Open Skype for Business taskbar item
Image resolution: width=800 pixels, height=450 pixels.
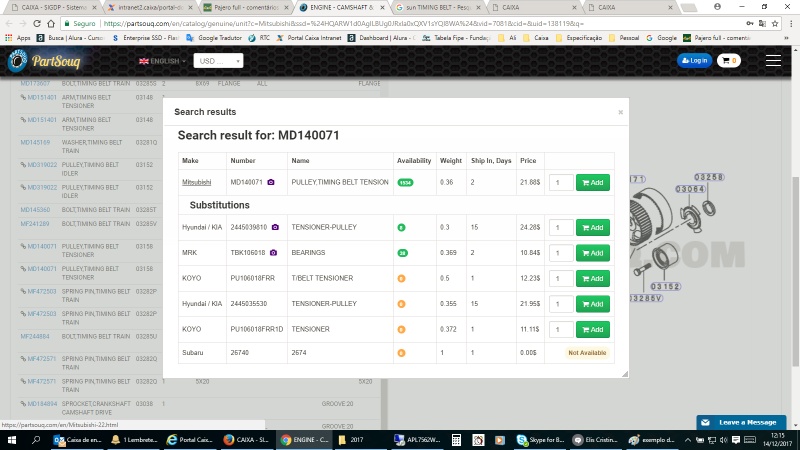pos(540,440)
